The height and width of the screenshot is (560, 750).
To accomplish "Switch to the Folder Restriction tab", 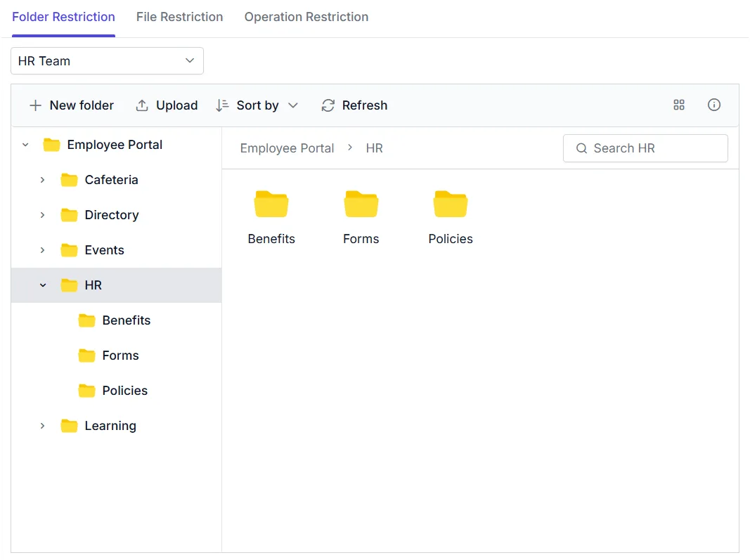I will [x=63, y=18].
